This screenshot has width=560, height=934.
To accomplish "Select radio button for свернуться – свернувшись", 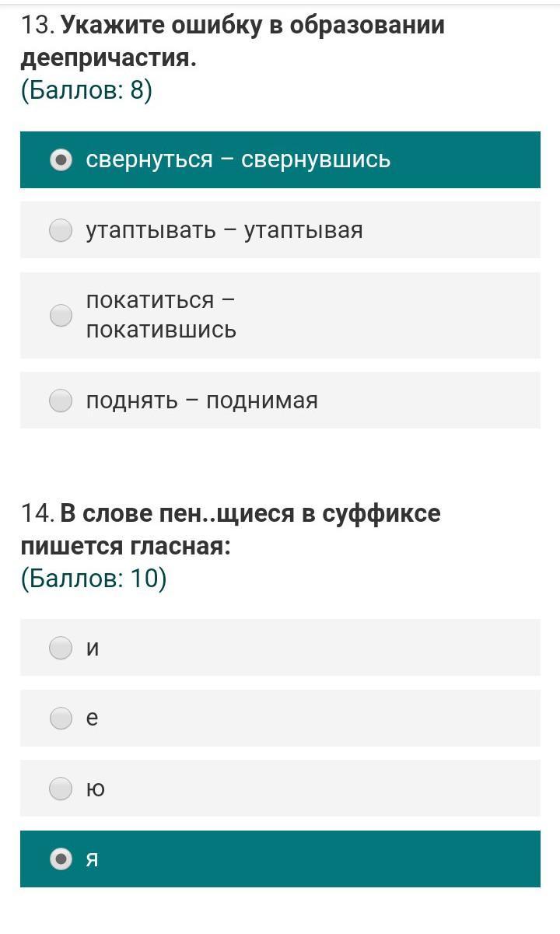I will pyautogui.click(x=61, y=159).
